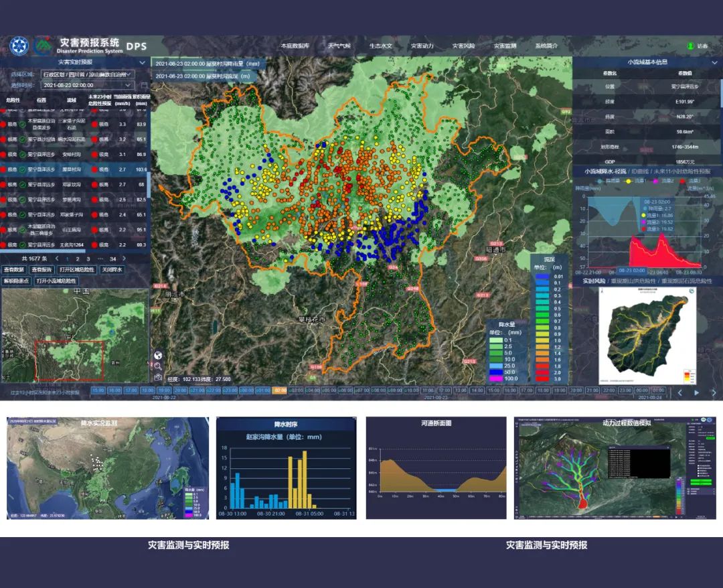Open the 本底数据库 menu

pos(295,46)
